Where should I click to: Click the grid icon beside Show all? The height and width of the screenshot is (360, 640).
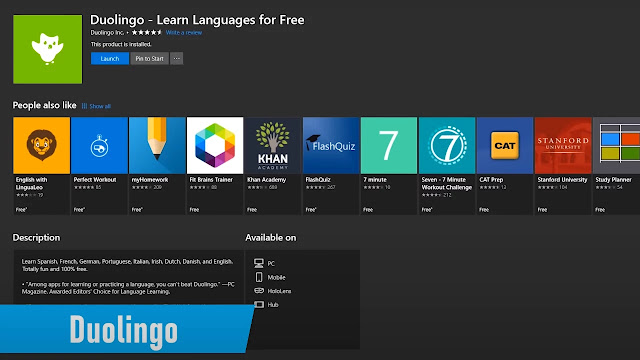click(84, 106)
